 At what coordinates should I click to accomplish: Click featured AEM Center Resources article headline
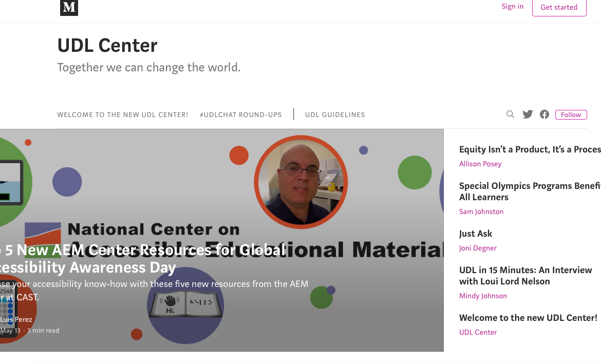click(x=143, y=259)
